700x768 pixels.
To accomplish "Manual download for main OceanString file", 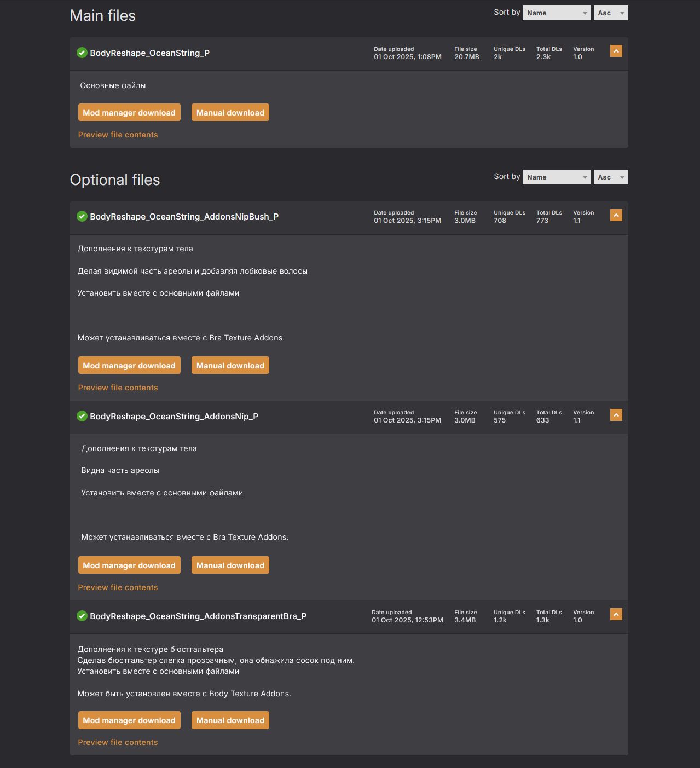I will (230, 113).
